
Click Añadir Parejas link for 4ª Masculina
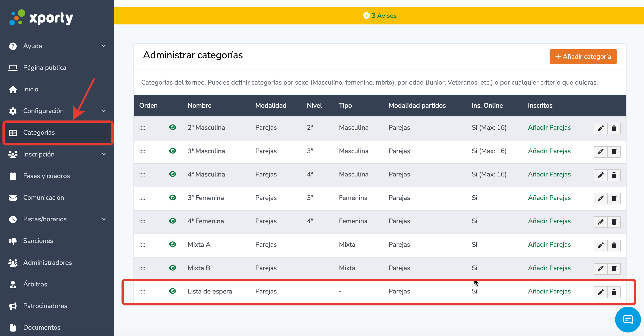pyautogui.click(x=549, y=174)
